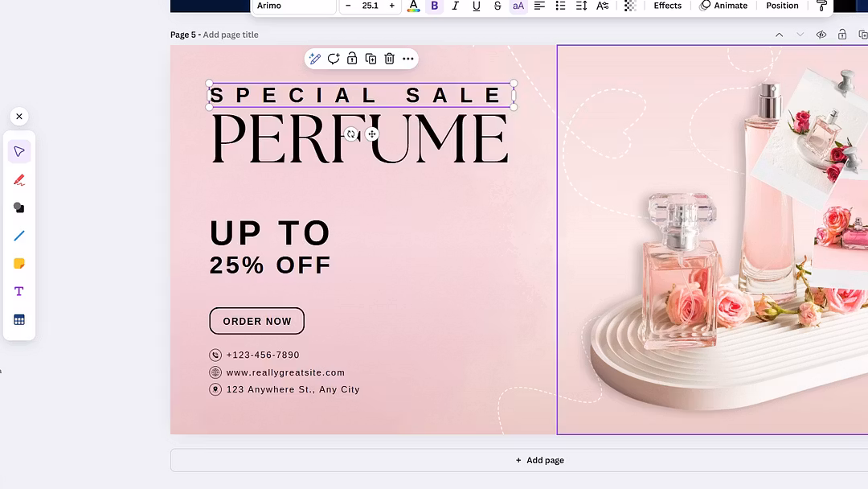Select the +123-456-7890 phone text
Viewport: 868px width, 489px height.
pos(263,355)
